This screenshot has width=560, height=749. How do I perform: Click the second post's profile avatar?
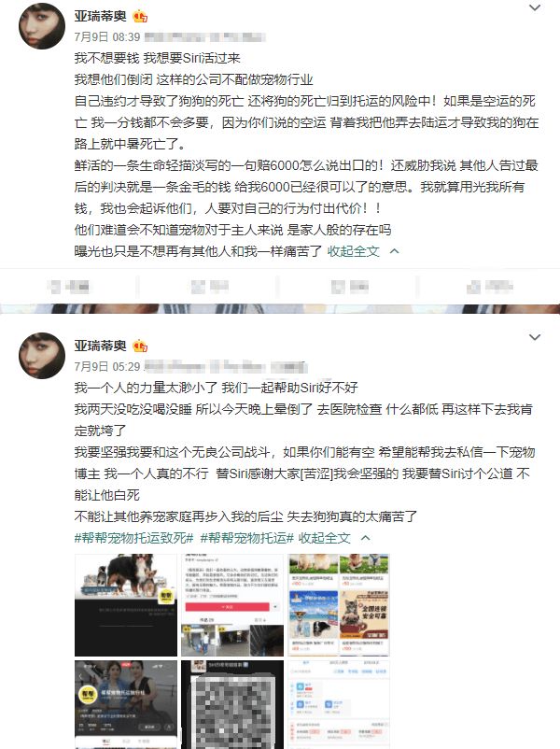pos(42,356)
